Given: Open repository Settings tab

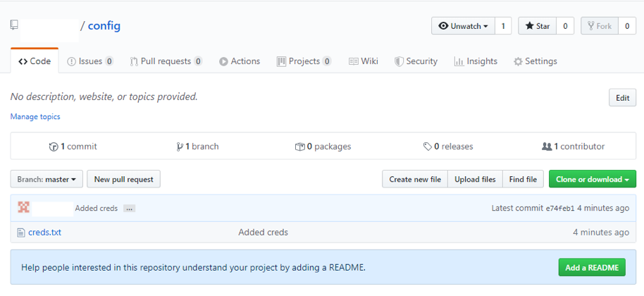Looking at the screenshot, I should point(535,61).
